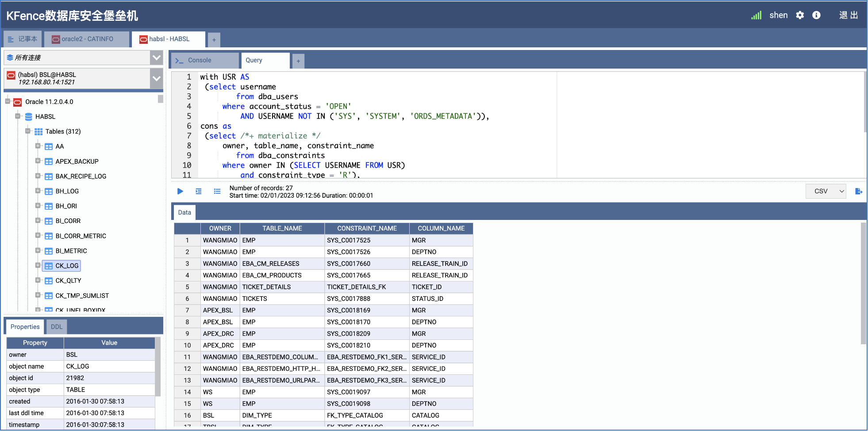Viewport: 868px width, 431px height.
Task: Click the info circle icon
Action: [x=816, y=15]
